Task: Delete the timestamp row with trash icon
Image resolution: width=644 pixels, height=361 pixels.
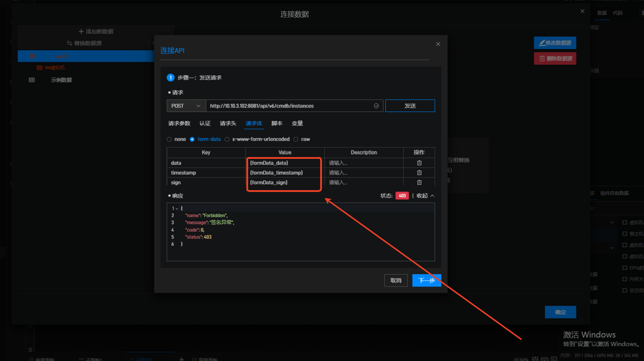Action: pos(419,173)
